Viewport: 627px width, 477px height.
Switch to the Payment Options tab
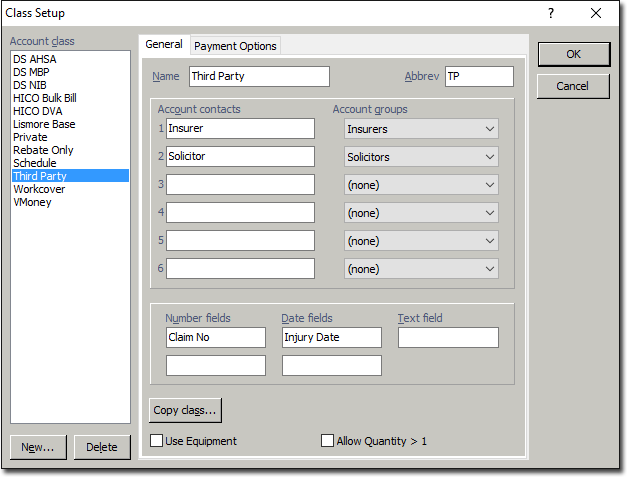[235, 46]
